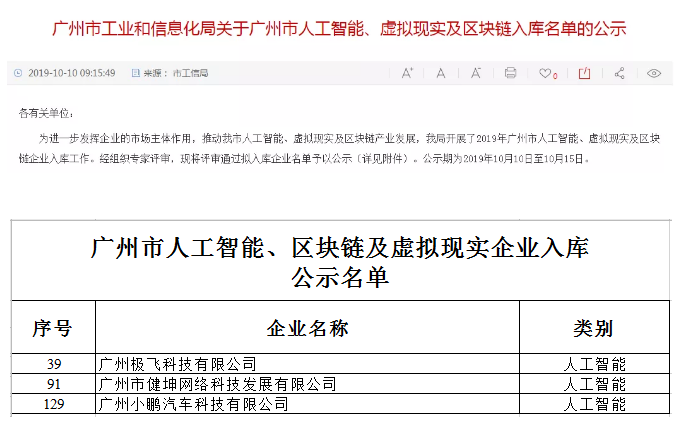
Task: Click the publish timestamp 2019-10-10 09:15:49
Action: tap(71, 73)
